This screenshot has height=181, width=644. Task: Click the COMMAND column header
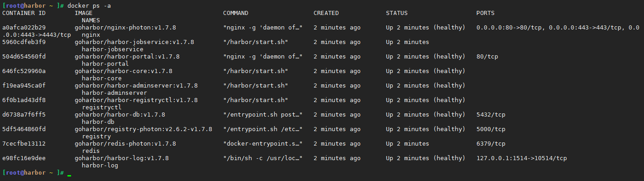click(x=236, y=13)
